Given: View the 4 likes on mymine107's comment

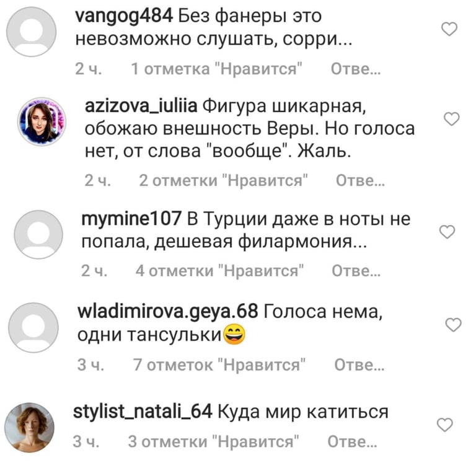Looking at the screenshot, I should (219, 271).
